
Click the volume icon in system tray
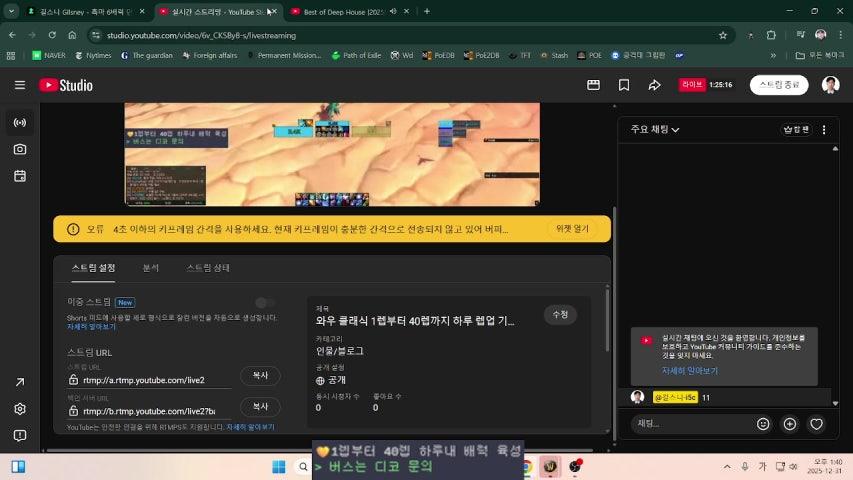[794, 466]
